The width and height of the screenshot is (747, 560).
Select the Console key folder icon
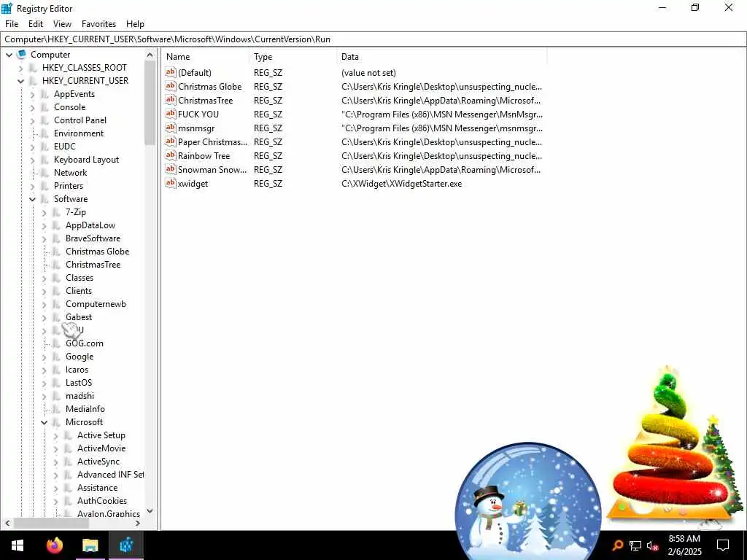[45, 107]
